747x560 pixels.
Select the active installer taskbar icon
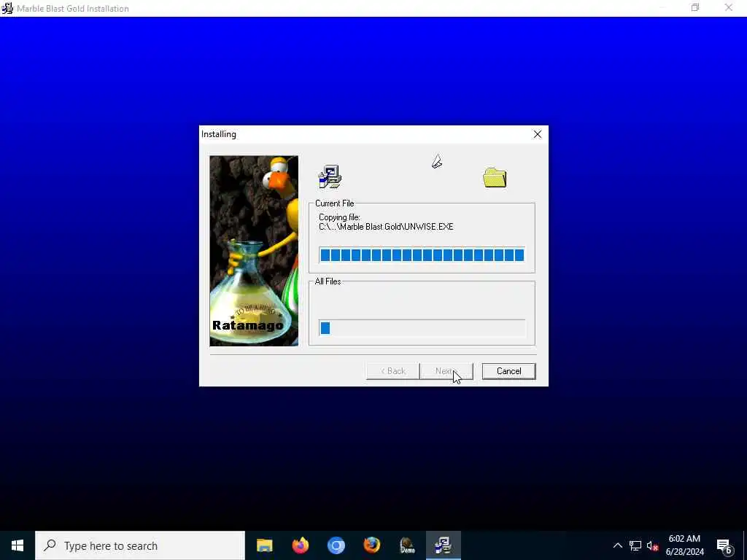coord(443,545)
